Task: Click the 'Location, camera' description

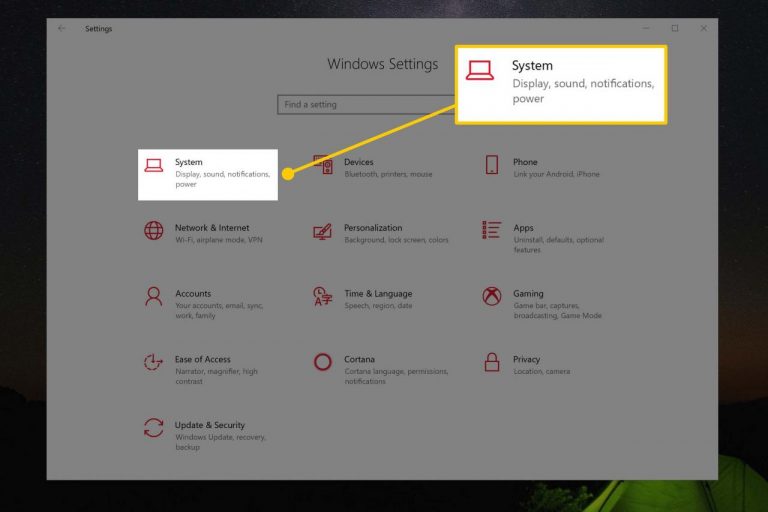Action: [542, 371]
